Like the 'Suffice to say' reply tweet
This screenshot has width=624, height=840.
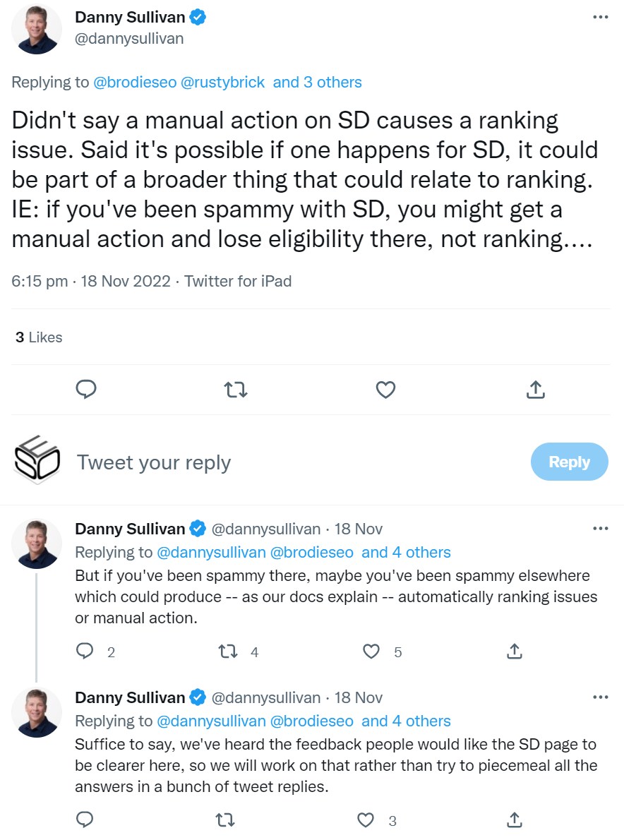click(366, 820)
